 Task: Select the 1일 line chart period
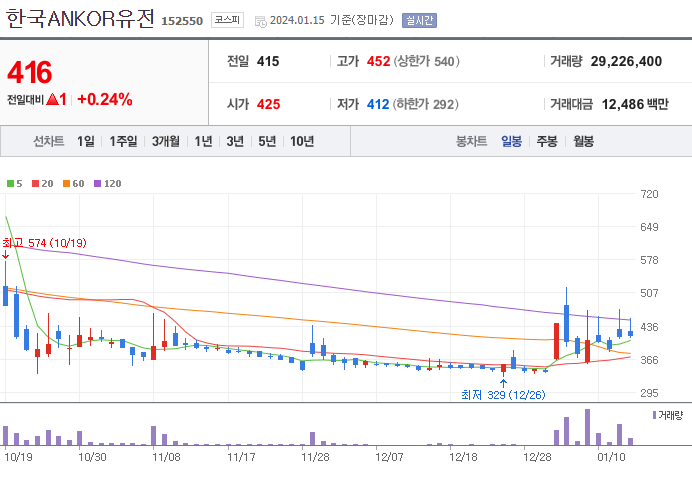(86, 141)
